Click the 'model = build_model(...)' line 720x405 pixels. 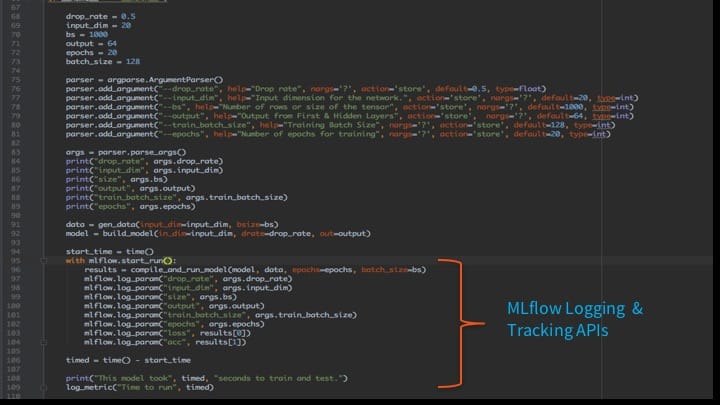coord(218,233)
